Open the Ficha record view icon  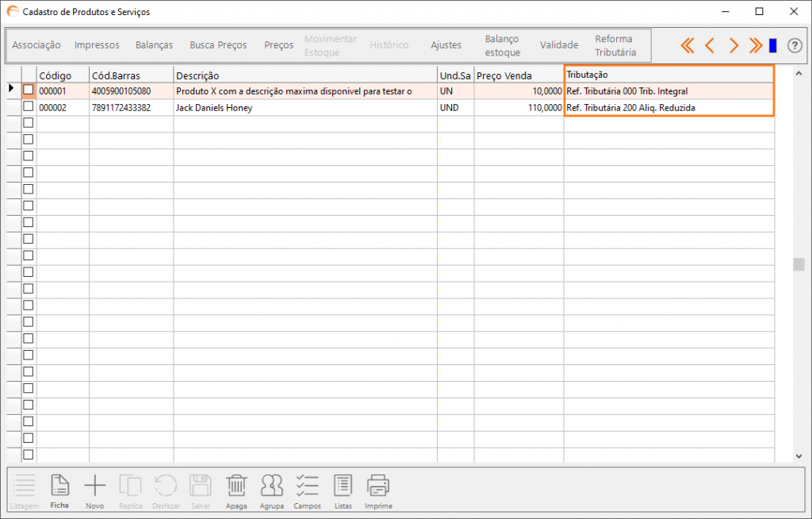pos(60,486)
